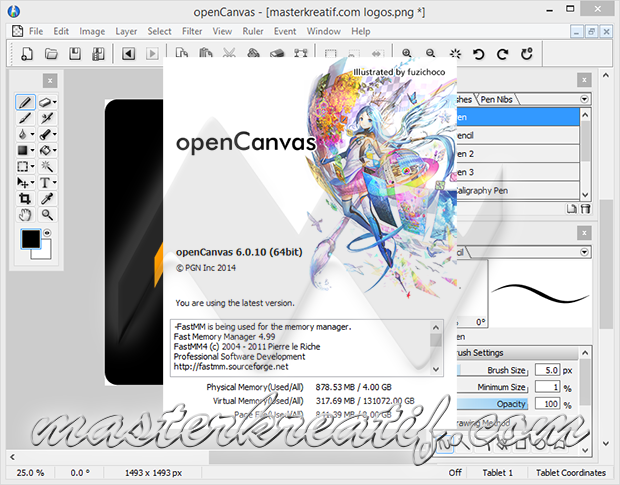Open the Window menu
The image size is (620, 485).
click(323, 31)
